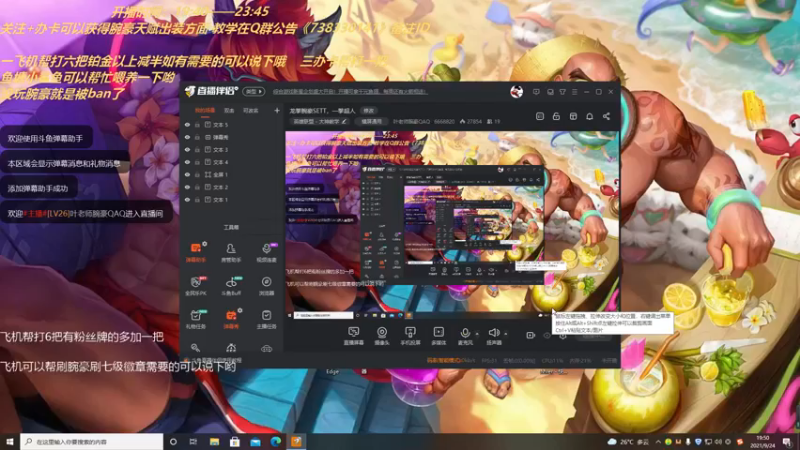
Task: Click the record camera icon beside the speaker
Action: click(531, 335)
